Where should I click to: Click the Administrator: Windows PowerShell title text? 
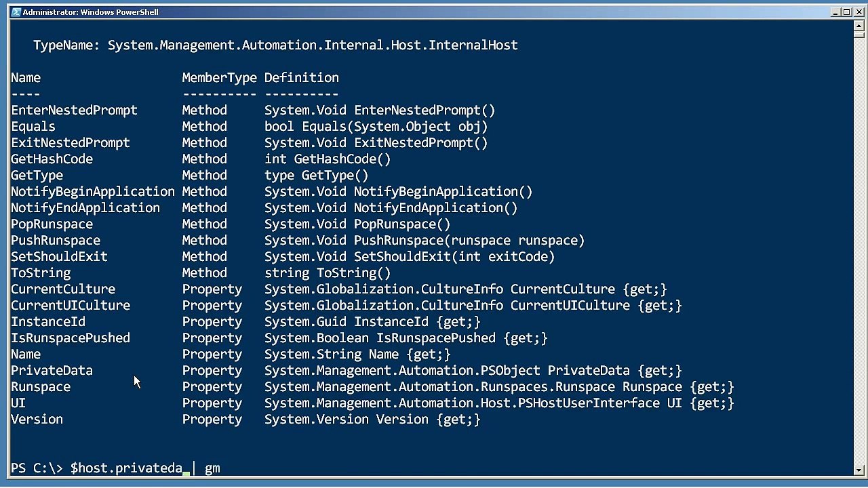(90, 12)
